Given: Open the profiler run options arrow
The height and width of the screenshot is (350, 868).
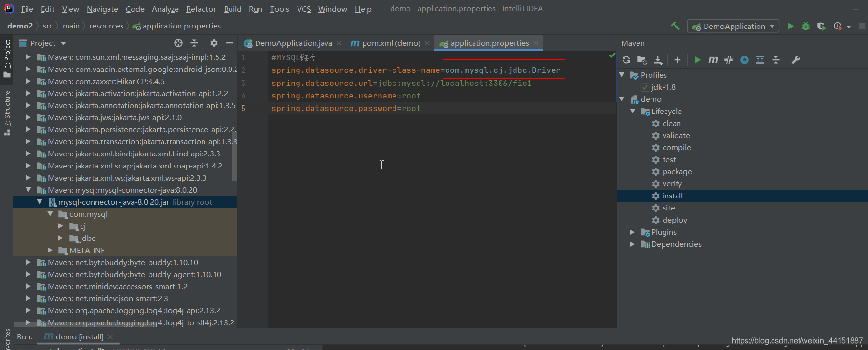Looking at the screenshot, I should [849, 27].
